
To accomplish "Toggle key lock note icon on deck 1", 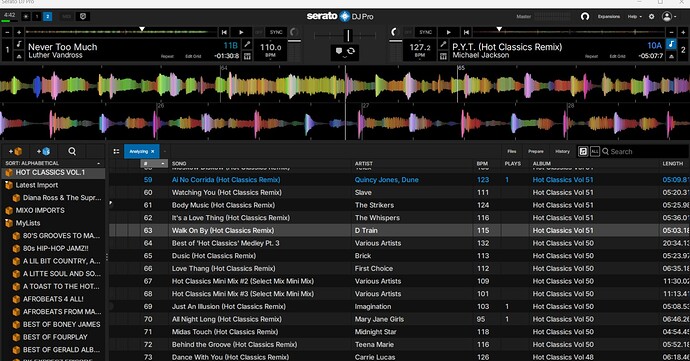I will (19, 44).
